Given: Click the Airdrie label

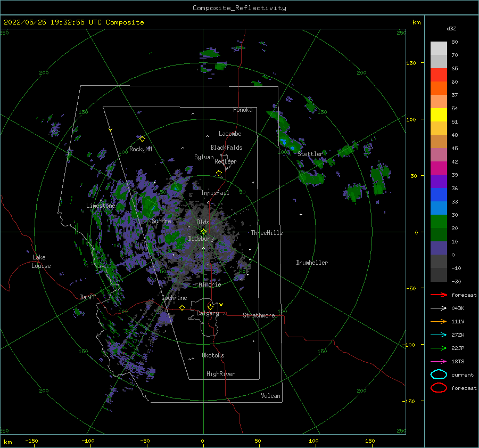Looking at the screenshot, I should [210, 284].
